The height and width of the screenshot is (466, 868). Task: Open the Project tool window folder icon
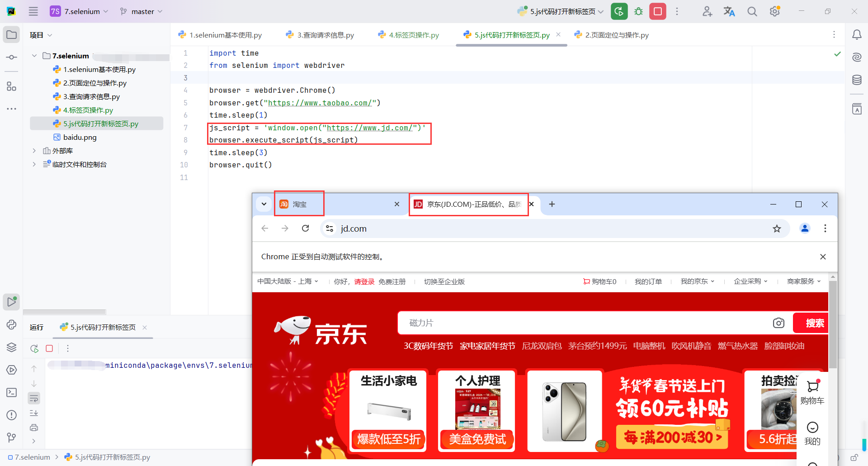11,35
